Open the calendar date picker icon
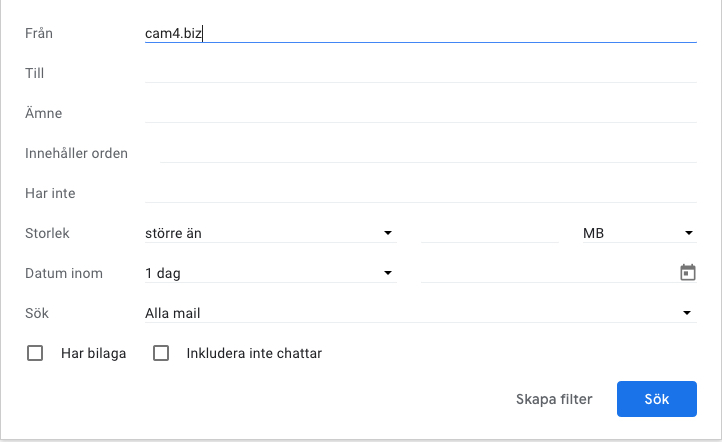The image size is (722, 442). coord(687,273)
